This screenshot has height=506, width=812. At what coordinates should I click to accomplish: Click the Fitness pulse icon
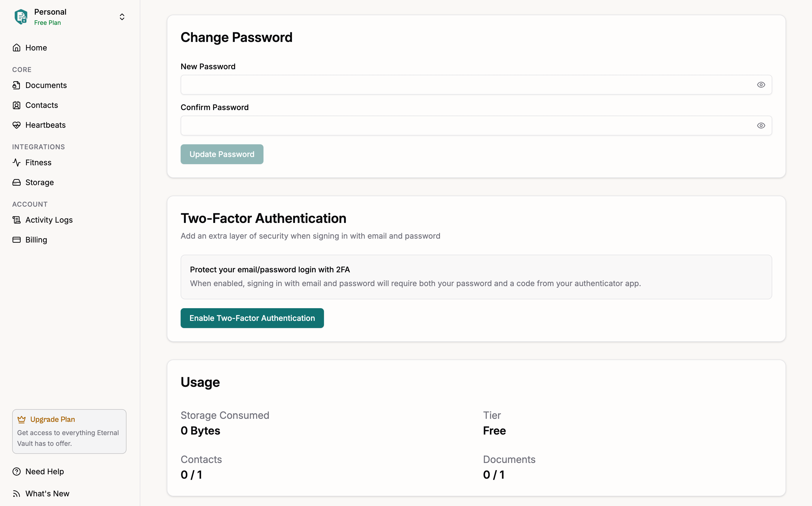click(16, 163)
